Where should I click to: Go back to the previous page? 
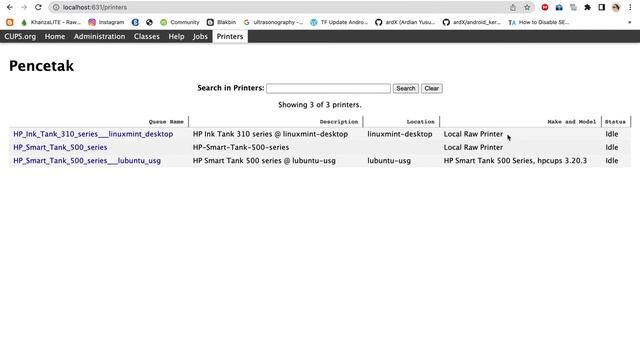click(10, 7)
